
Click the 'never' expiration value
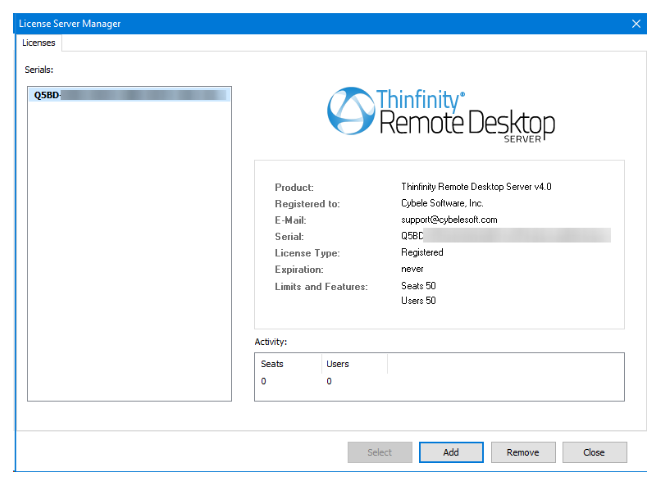[x=412, y=269]
